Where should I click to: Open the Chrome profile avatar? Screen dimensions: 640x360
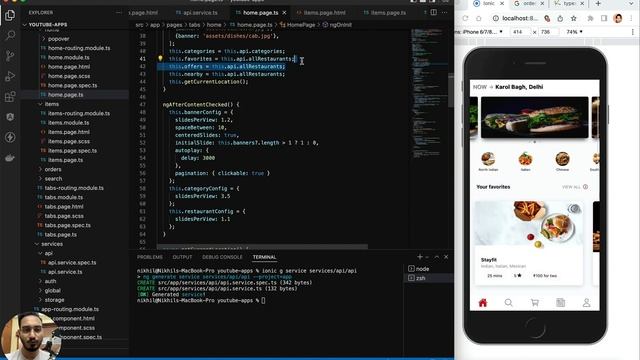618,18
